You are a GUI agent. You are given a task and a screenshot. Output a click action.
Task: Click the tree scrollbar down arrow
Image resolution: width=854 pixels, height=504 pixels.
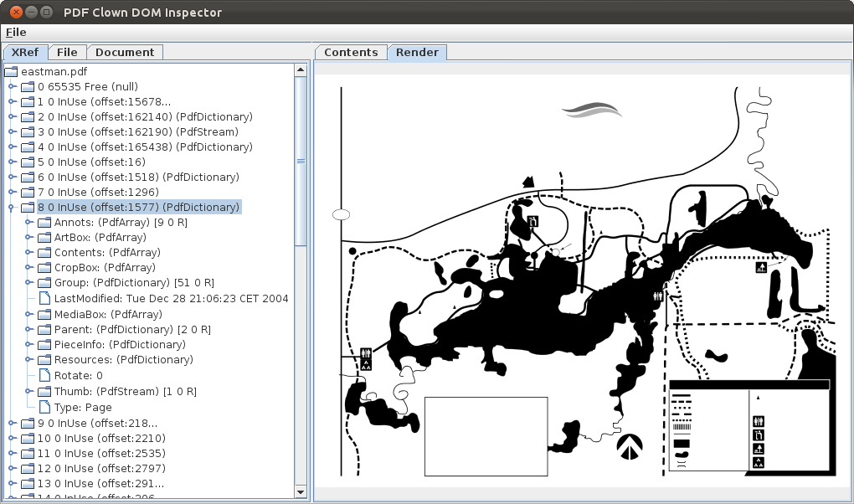[x=301, y=491]
